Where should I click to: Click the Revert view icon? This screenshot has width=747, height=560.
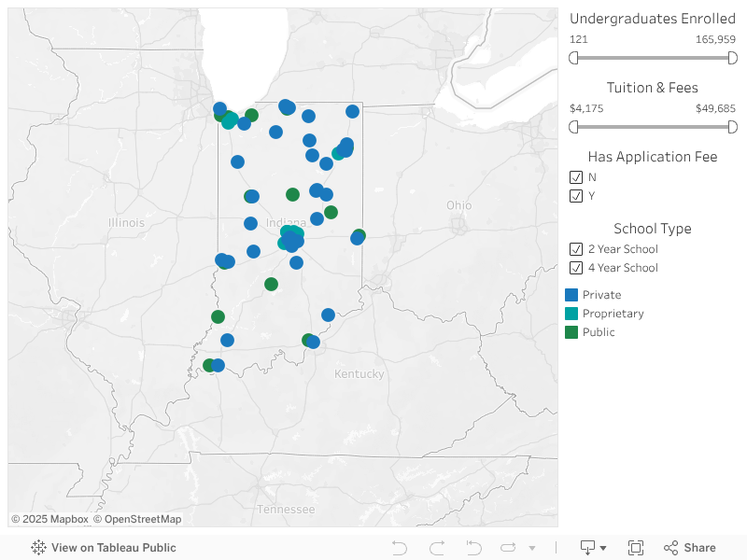pos(473,548)
